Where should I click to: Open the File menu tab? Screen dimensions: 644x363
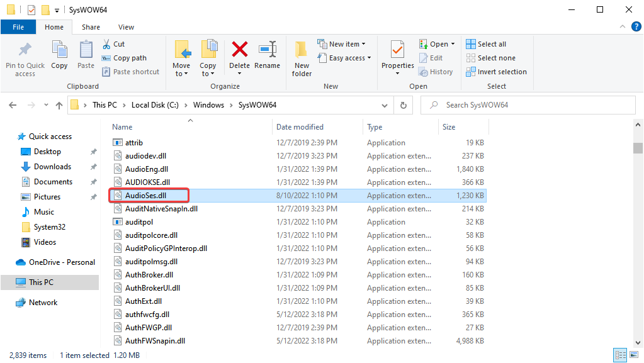(x=18, y=27)
